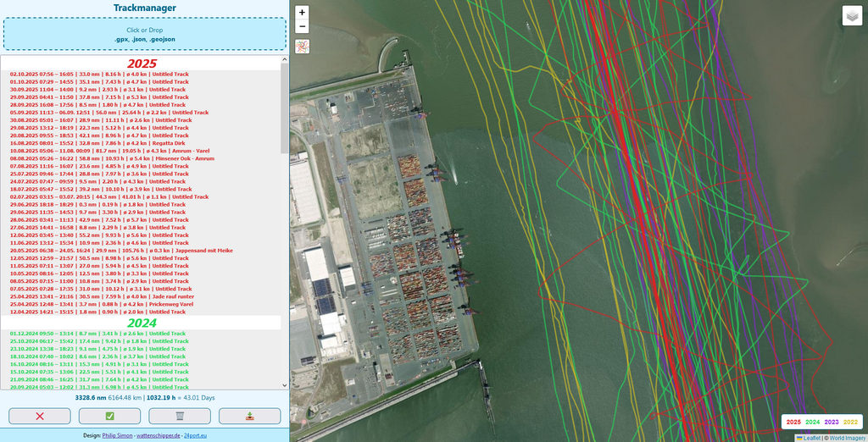868x442 pixels.
Task: Select the Prickenweg Varel track
Action: click(x=142, y=304)
